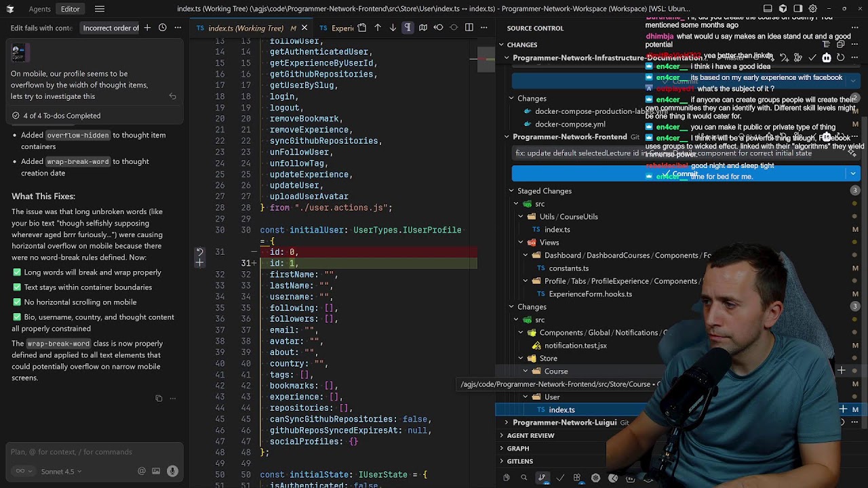
Task: Open Extensions icon in bottom bar
Action: click(x=577, y=478)
